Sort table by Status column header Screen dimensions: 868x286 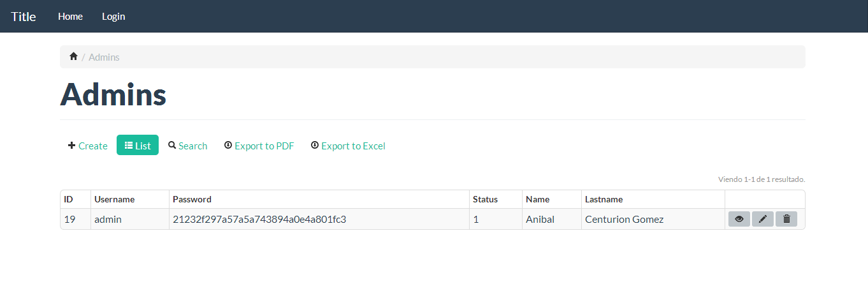(486, 199)
